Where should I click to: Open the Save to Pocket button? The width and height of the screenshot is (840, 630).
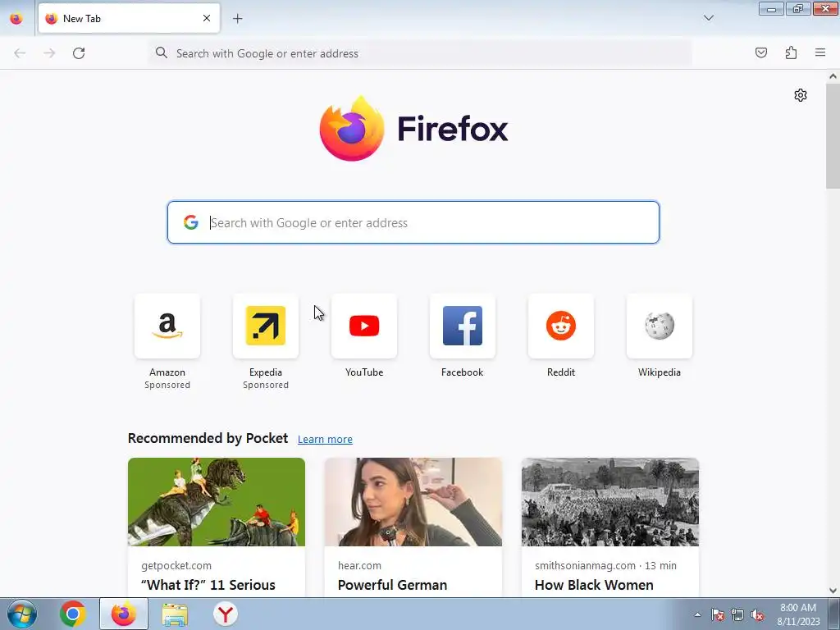coord(761,52)
